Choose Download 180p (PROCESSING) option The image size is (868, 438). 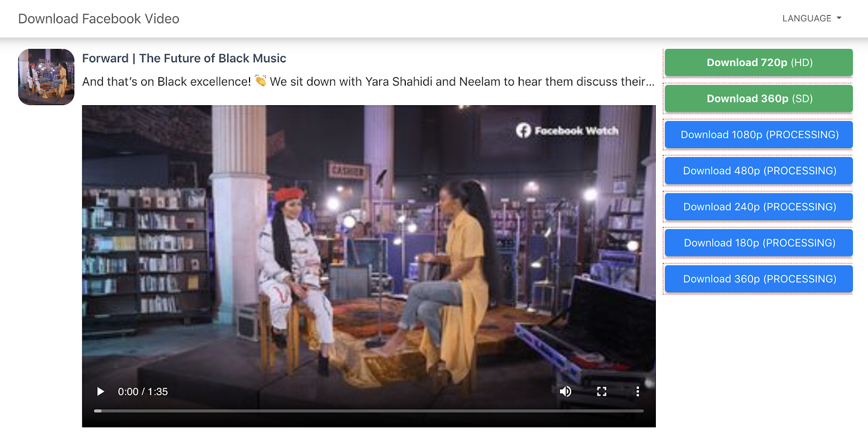(759, 243)
